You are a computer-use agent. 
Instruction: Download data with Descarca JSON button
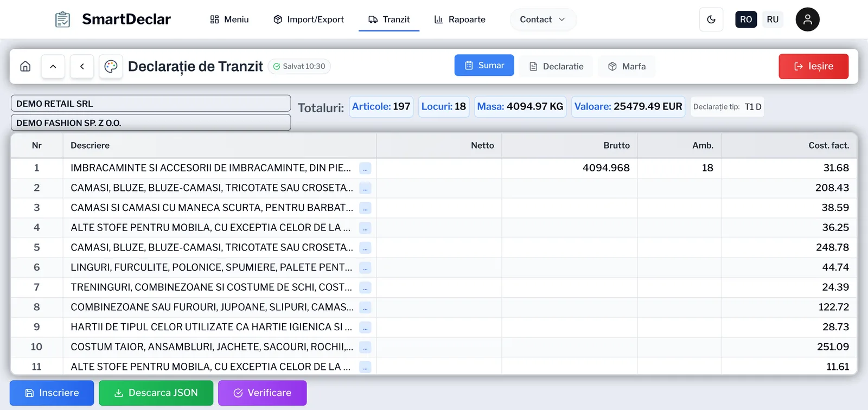click(x=156, y=393)
